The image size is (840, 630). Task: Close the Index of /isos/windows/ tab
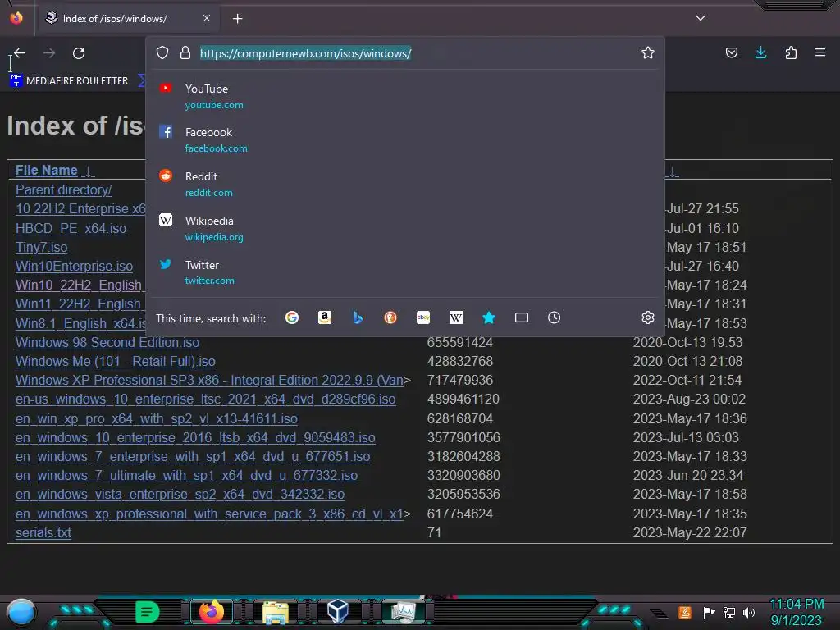tap(207, 18)
